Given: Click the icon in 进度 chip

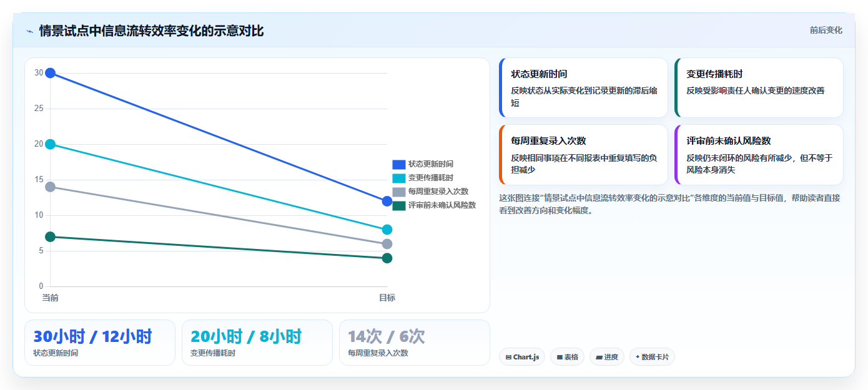Looking at the screenshot, I should pyautogui.click(x=599, y=358).
